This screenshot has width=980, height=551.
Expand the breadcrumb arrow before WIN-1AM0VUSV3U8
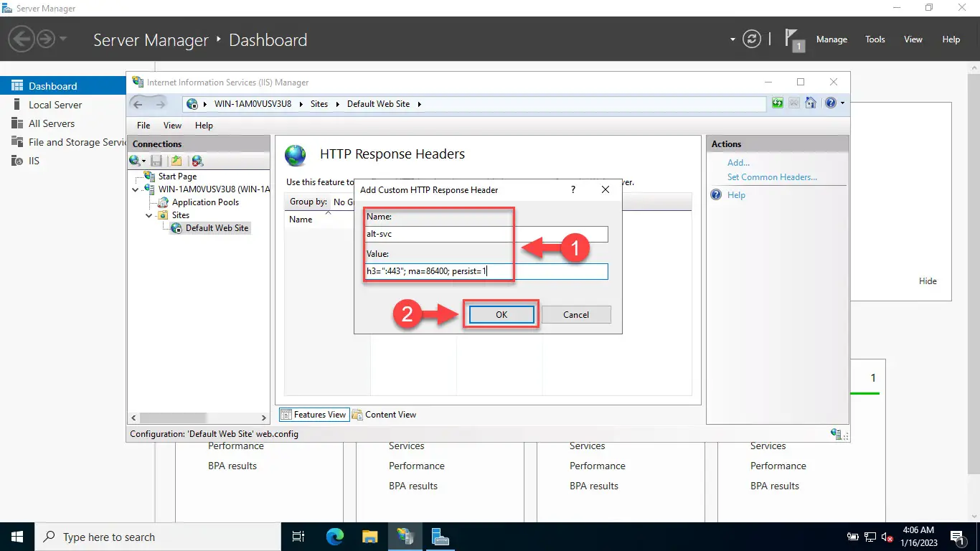(x=205, y=104)
